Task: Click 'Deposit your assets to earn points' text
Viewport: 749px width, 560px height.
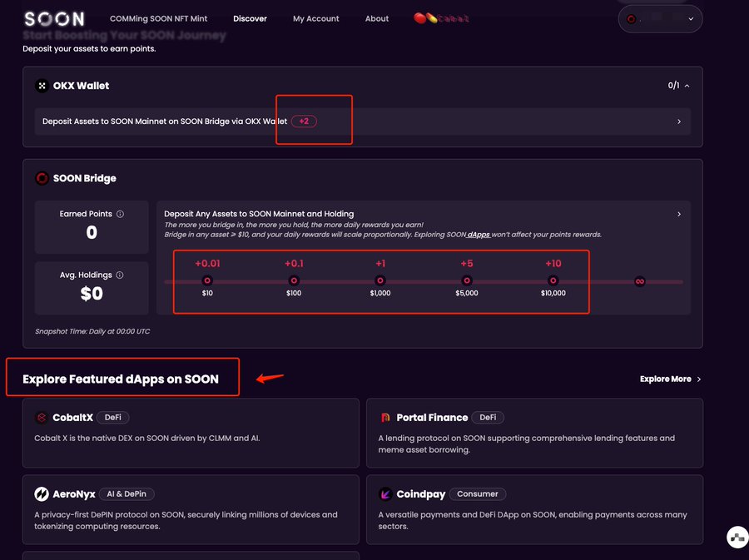Action: (x=89, y=49)
